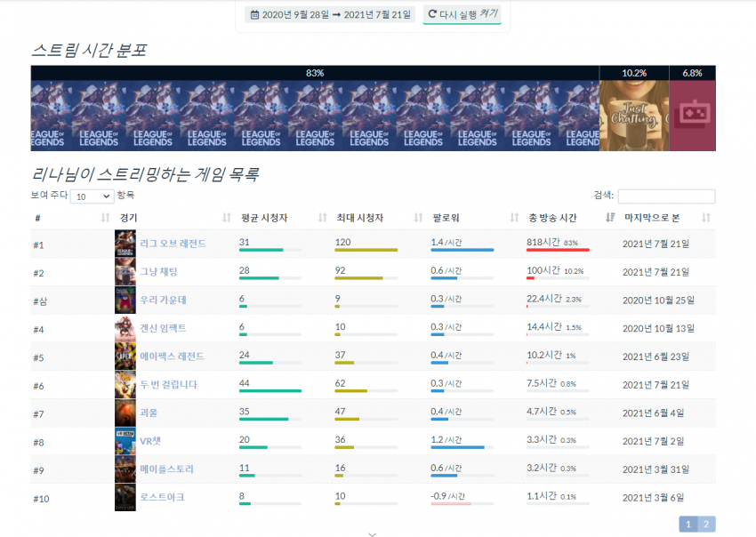The height and width of the screenshot is (537, 756).
Task: Sort table by 팔로워 column
Action: point(476,218)
